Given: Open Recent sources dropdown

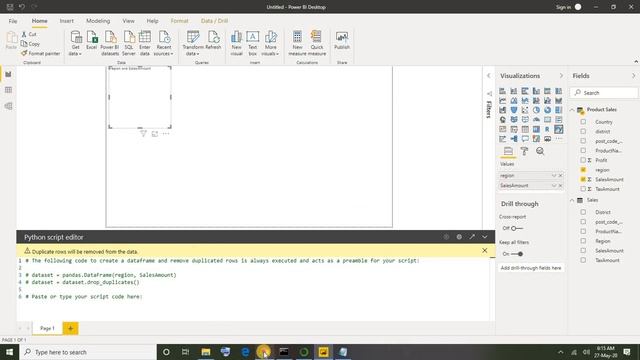Looking at the screenshot, I should point(163,43).
